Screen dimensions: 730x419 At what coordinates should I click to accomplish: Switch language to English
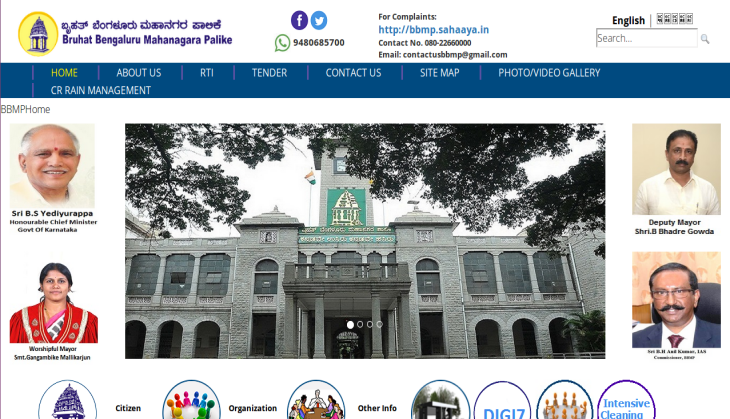[628, 20]
